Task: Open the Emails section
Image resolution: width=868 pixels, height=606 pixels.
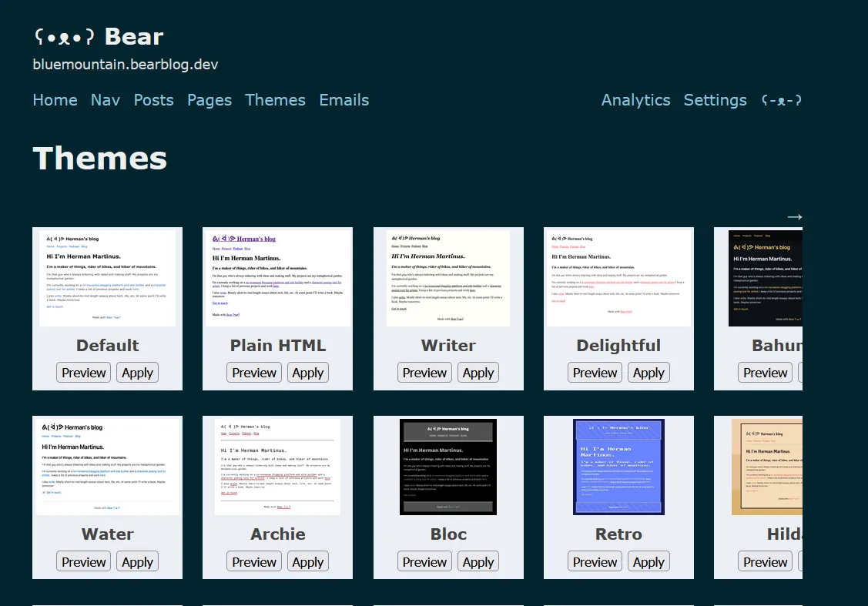Action: 344,100
